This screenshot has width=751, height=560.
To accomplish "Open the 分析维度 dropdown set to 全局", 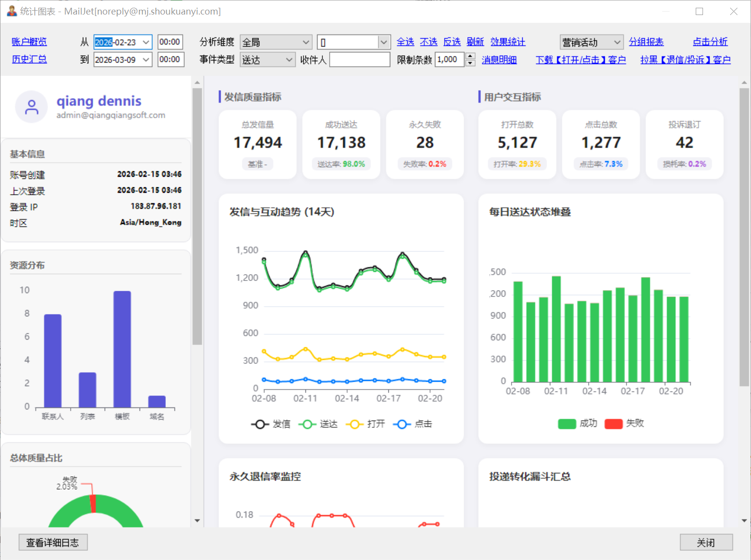I will 276,42.
